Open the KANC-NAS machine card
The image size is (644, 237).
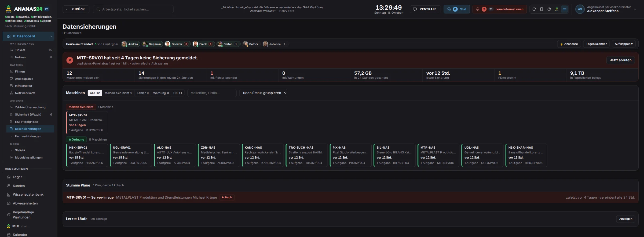pyautogui.click(x=263, y=155)
